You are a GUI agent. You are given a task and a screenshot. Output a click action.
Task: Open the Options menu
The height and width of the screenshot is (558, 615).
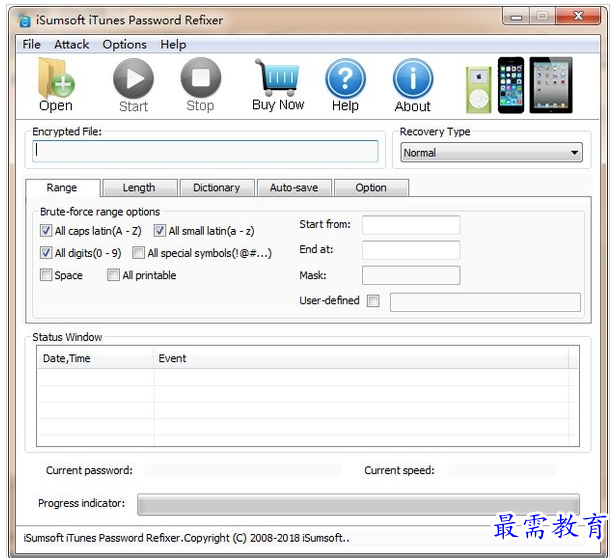point(124,44)
